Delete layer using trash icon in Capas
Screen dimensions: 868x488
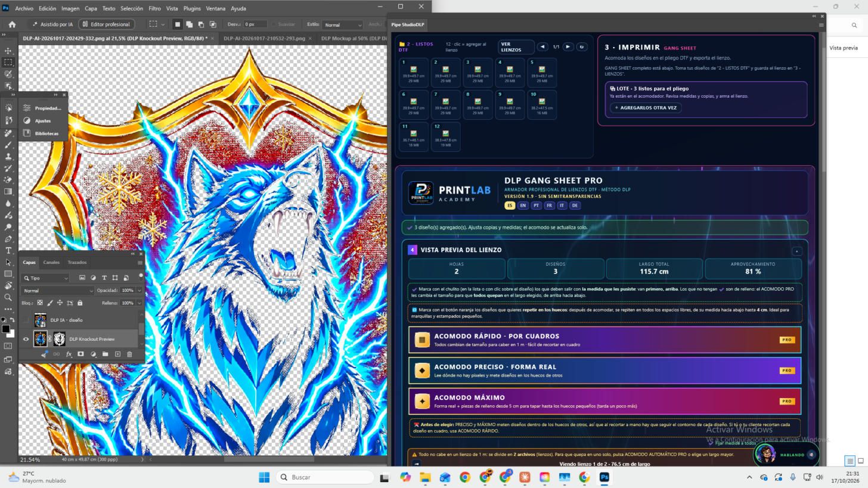129,354
